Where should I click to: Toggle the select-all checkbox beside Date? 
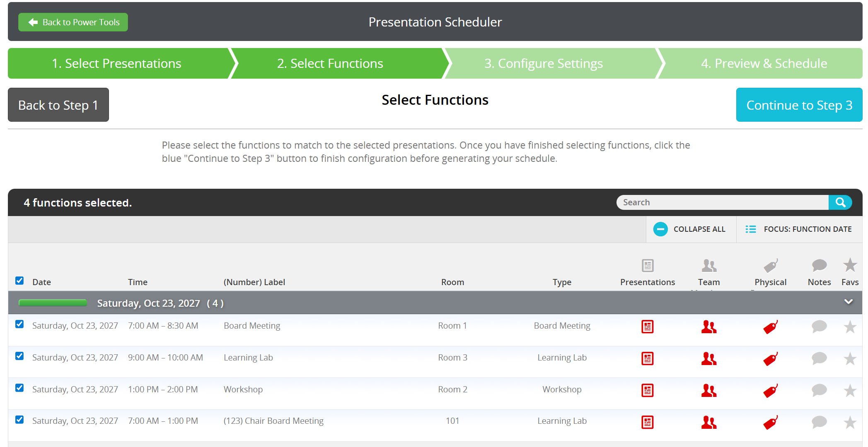pos(19,281)
